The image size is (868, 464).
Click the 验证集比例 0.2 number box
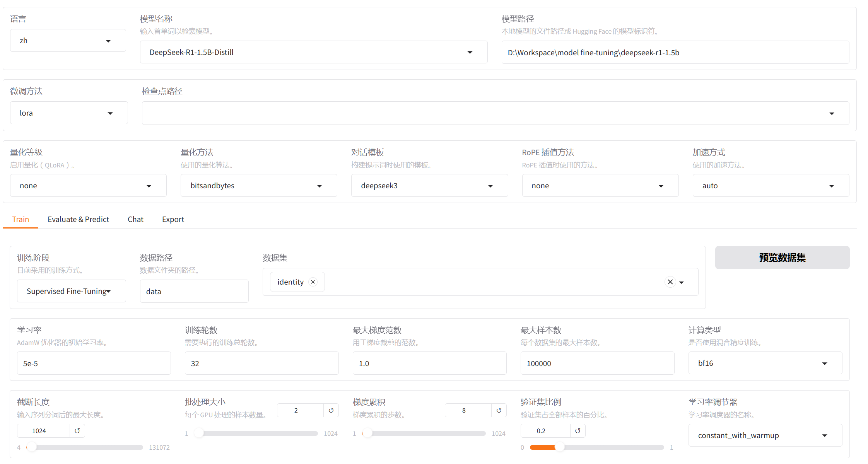545,431
